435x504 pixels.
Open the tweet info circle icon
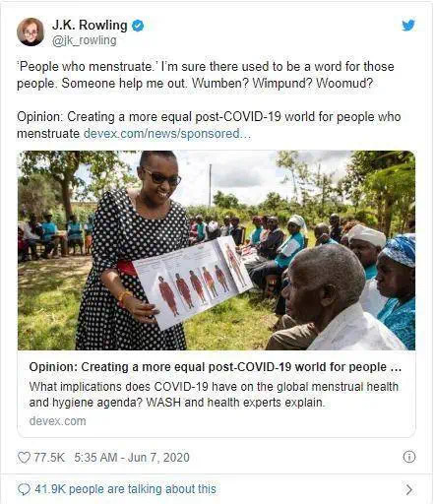click(408, 457)
